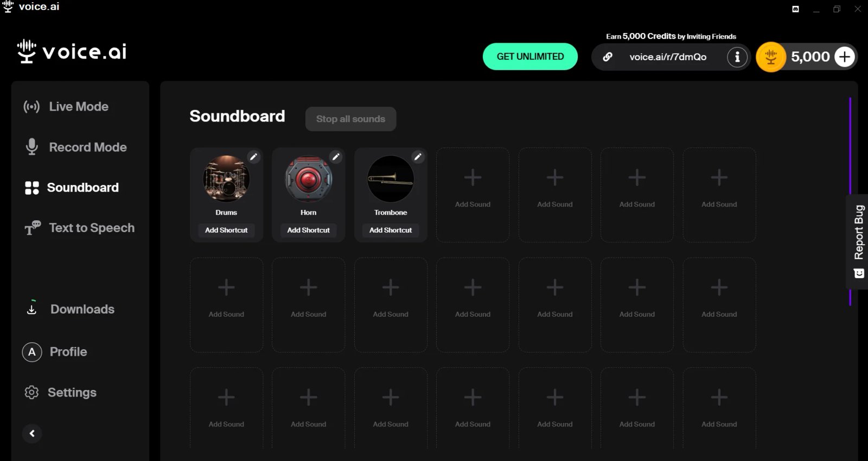The height and width of the screenshot is (461, 868).
Task: Click referral link voice.ai/r/7dmQo
Action: [668, 57]
